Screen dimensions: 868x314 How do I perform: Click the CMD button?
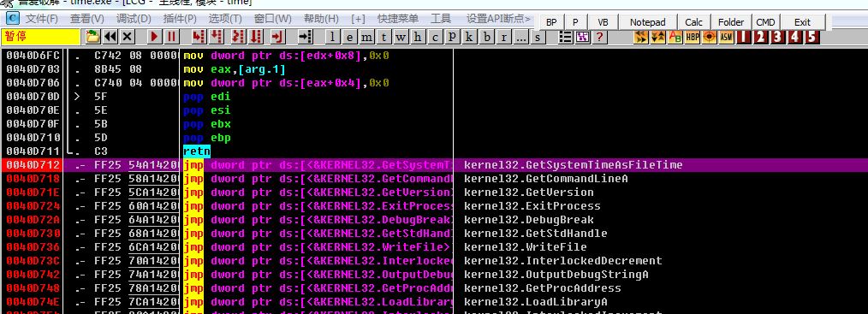point(765,22)
